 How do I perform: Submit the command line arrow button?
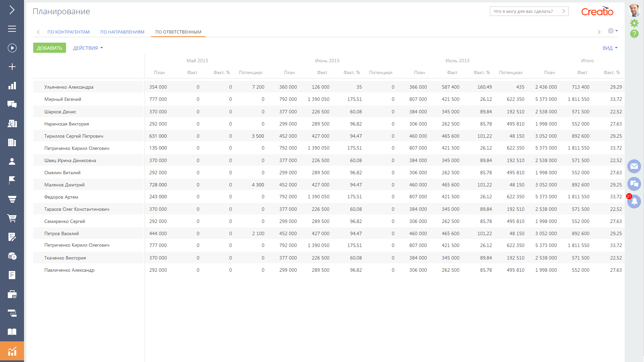[x=564, y=11]
